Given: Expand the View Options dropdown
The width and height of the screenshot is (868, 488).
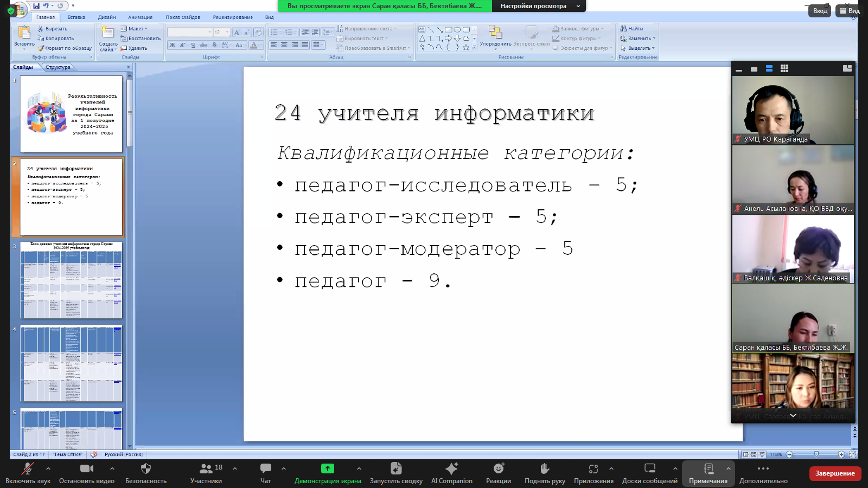Looking at the screenshot, I should [x=538, y=6].
